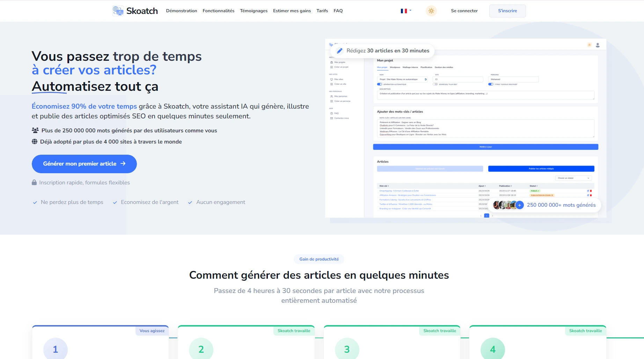Click the step 1 number circle

pos(55,349)
